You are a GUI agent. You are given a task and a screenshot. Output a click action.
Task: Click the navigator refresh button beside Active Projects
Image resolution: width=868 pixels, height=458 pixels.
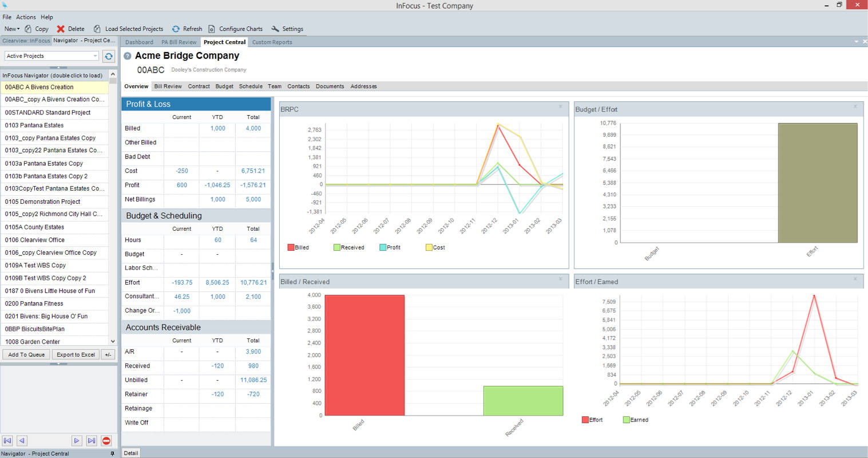tap(109, 56)
